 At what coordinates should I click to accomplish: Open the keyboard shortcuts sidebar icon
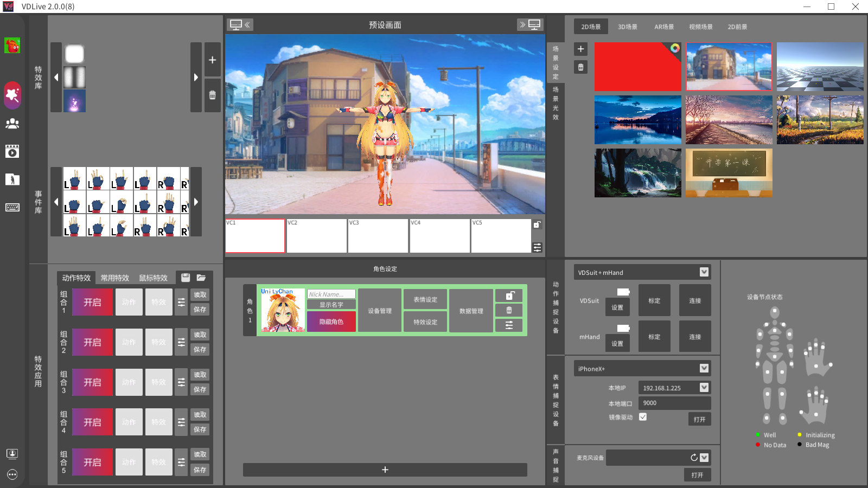[x=12, y=208]
